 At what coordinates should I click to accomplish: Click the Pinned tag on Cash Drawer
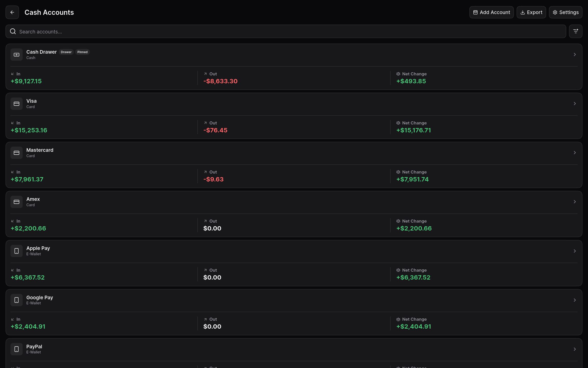[x=82, y=52]
